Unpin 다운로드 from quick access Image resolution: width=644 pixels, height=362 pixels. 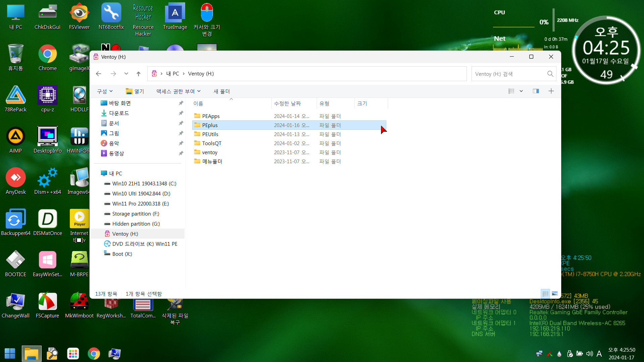coord(181,113)
